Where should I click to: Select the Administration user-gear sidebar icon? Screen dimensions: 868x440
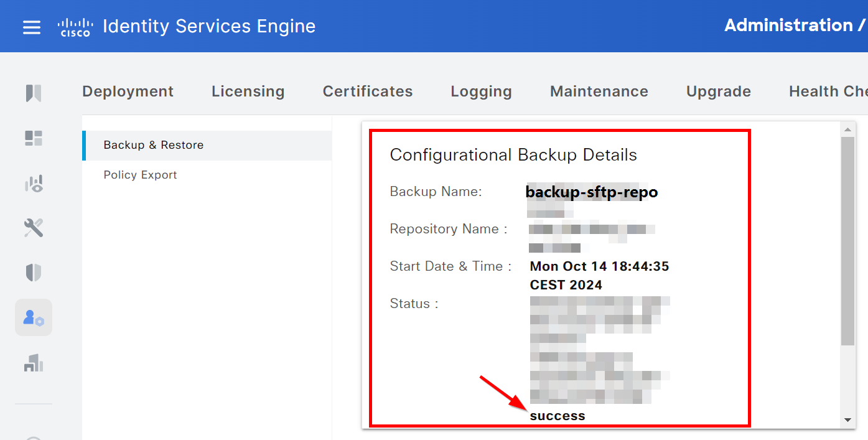(34, 317)
